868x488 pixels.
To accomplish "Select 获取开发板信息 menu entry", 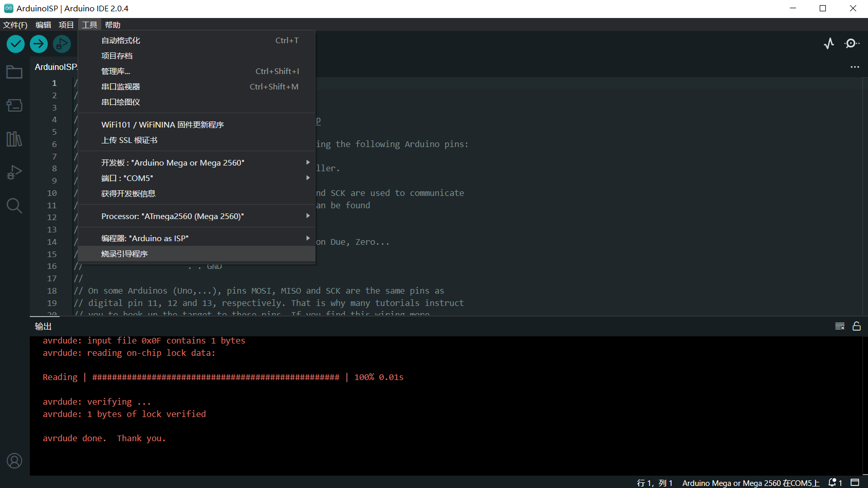I will (x=197, y=194).
